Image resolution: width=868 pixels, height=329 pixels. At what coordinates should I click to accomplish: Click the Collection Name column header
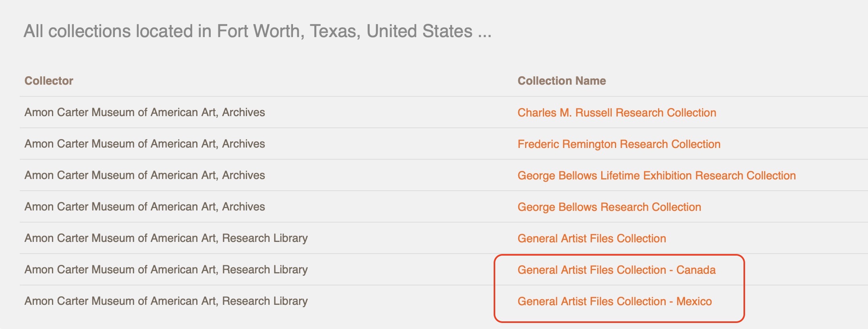[x=561, y=81]
